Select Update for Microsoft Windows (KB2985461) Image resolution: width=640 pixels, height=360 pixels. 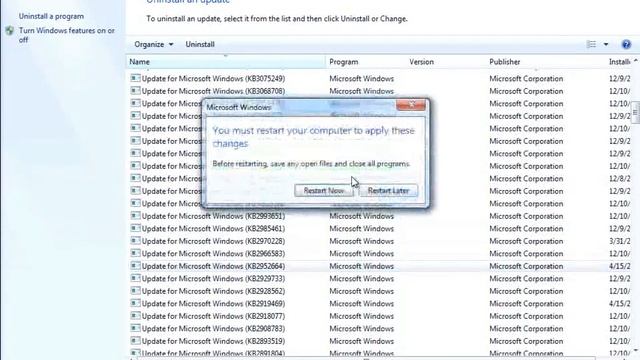tap(213, 229)
